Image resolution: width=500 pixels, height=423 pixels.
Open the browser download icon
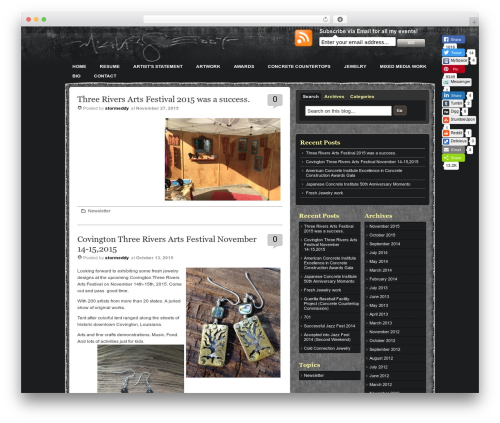[x=340, y=19]
